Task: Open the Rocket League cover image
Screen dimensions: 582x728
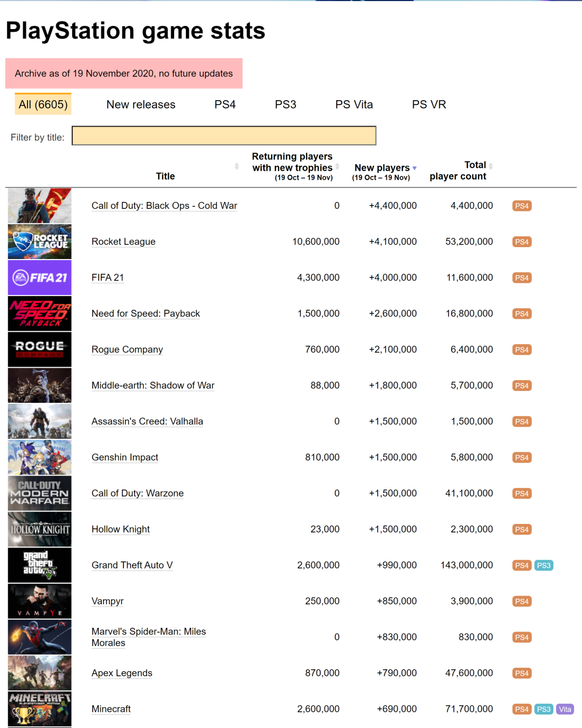Action: click(x=40, y=242)
